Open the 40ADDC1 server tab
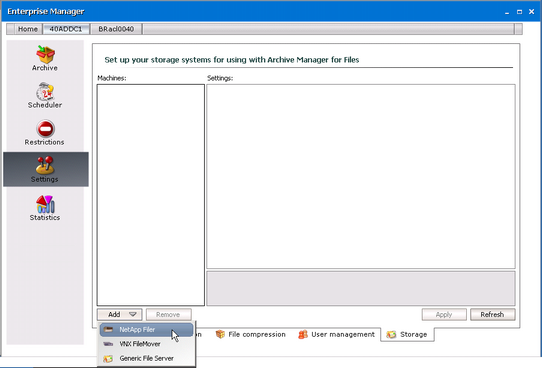 [x=66, y=29]
